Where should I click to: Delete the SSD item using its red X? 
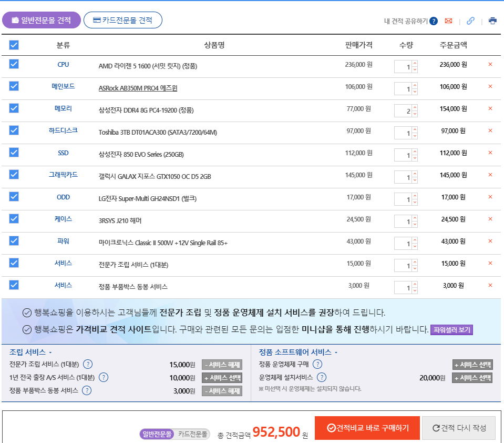(x=490, y=153)
